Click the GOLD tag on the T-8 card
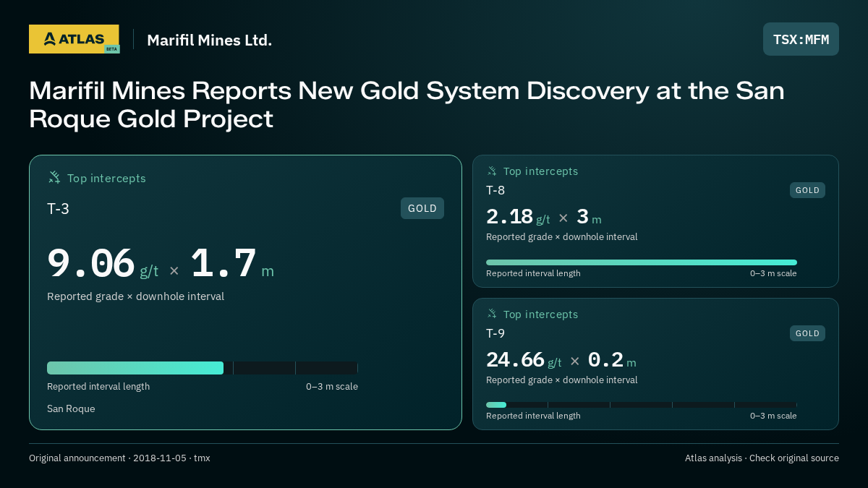Image resolution: width=868 pixels, height=488 pixels. click(807, 190)
